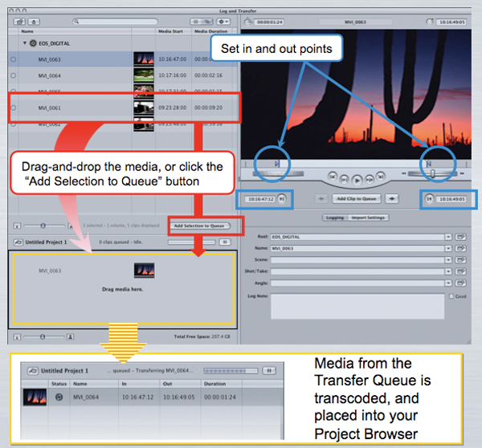The image size is (482, 448).
Task: Click previous-clip arrow left of Add Clip to Queue
Action: (321, 199)
